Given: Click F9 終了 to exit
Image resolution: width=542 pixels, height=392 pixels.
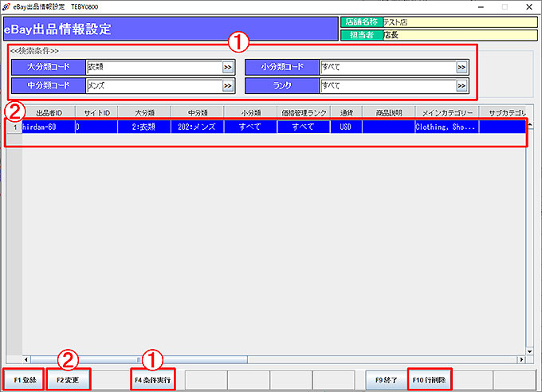Looking at the screenshot, I should (x=385, y=379).
